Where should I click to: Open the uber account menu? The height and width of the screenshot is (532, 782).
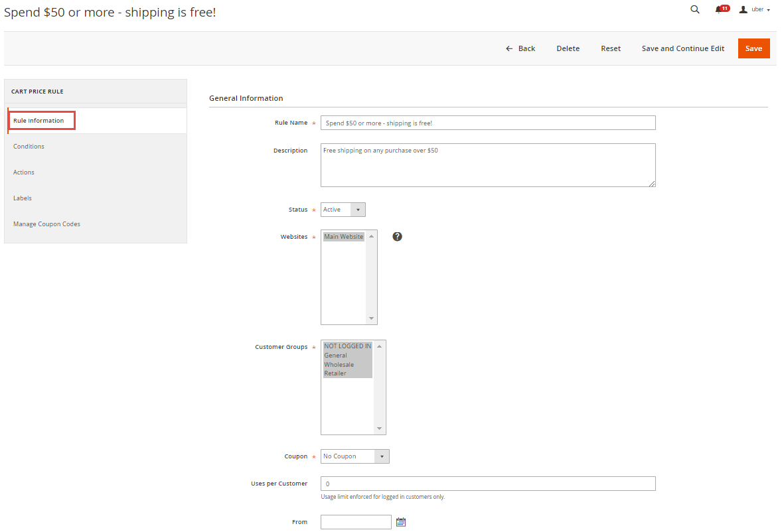click(760, 9)
